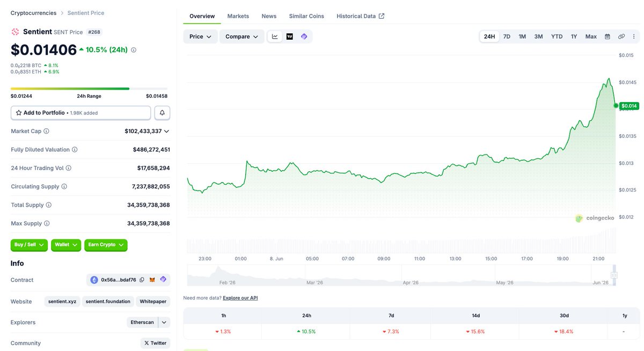Viewport: 644px width, 351px height.
Task: Click the price alert bell icon
Action: point(163,113)
